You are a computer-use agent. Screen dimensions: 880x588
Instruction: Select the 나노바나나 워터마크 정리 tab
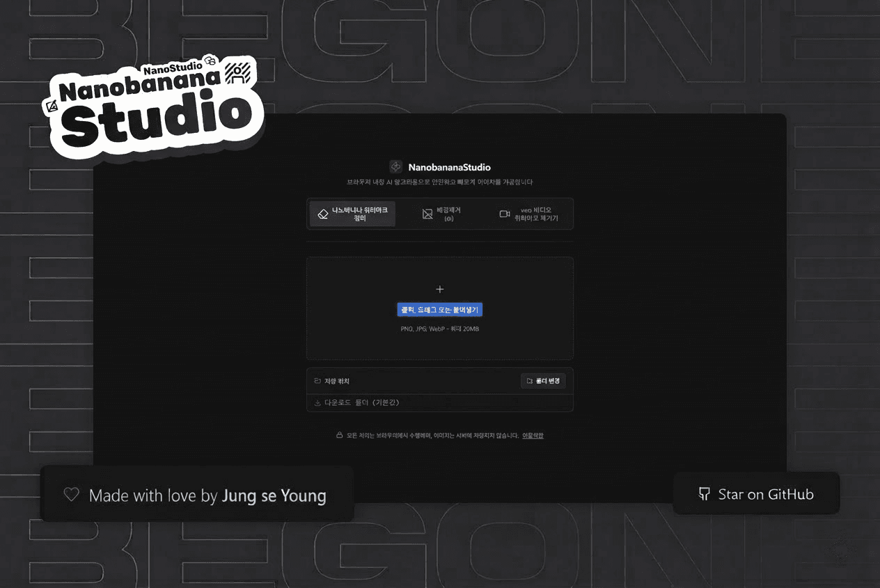tap(352, 213)
